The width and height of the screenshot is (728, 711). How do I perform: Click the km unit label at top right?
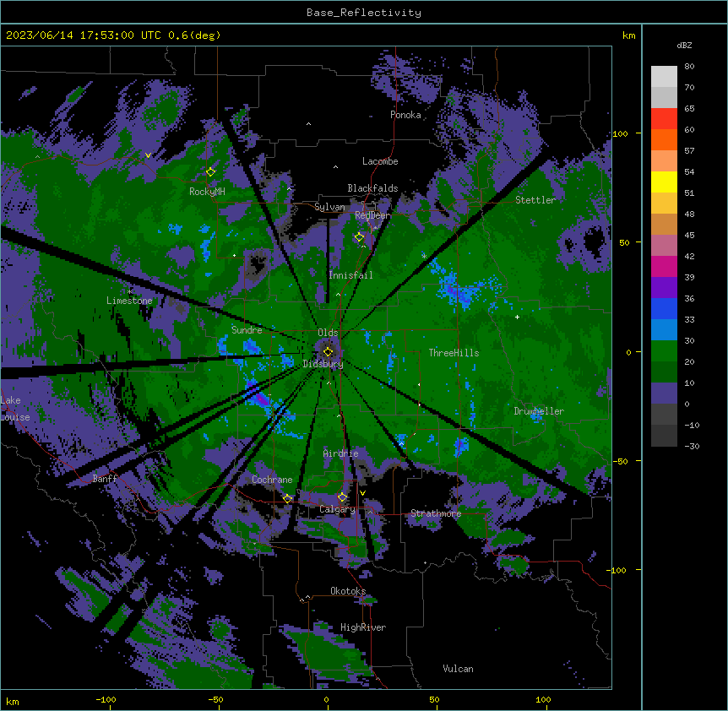pos(628,35)
